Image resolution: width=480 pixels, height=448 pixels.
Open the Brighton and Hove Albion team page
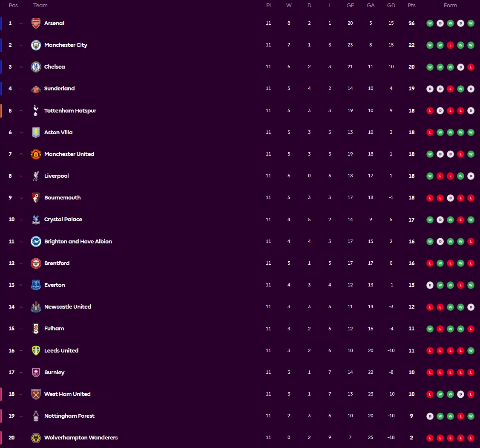[78, 241]
